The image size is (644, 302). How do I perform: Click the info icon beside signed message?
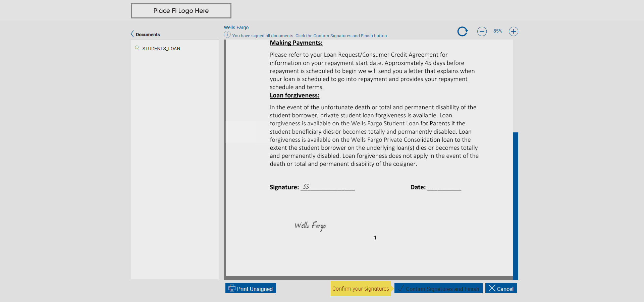[x=227, y=35]
